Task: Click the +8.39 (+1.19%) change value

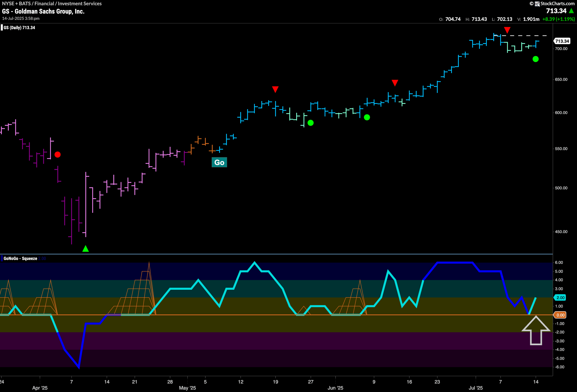Action: click(558, 19)
